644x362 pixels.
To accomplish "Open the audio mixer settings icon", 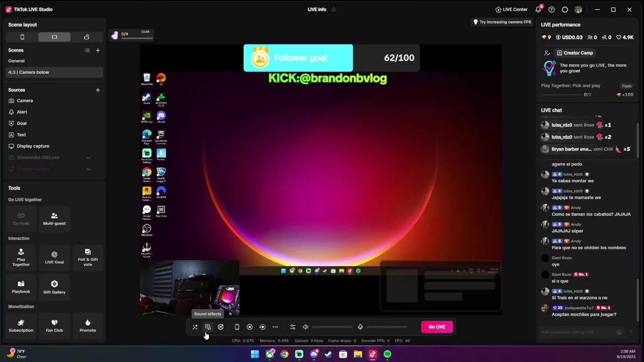I will tap(293, 327).
